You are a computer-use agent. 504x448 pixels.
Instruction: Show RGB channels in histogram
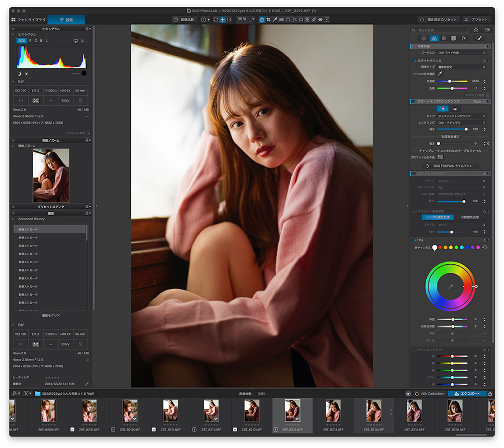pos(21,41)
